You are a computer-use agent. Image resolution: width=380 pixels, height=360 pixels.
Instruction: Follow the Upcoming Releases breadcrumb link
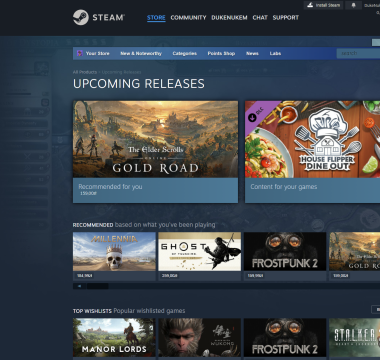121,72
